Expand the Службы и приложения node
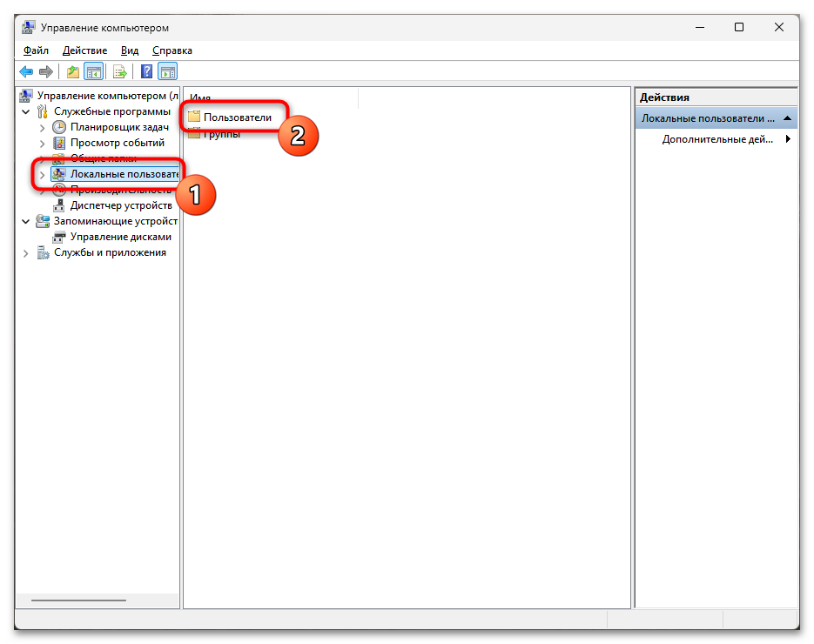This screenshot has width=814, height=644. pyautogui.click(x=26, y=253)
